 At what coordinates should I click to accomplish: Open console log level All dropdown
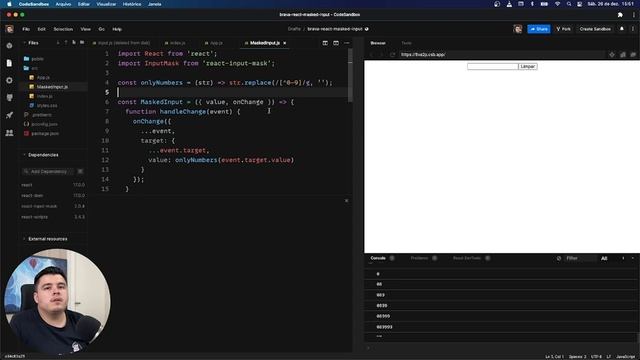[604, 258]
